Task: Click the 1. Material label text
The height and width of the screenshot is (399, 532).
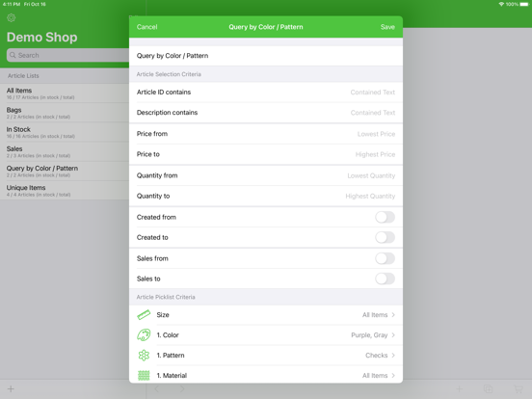Action: click(x=172, y=375)
